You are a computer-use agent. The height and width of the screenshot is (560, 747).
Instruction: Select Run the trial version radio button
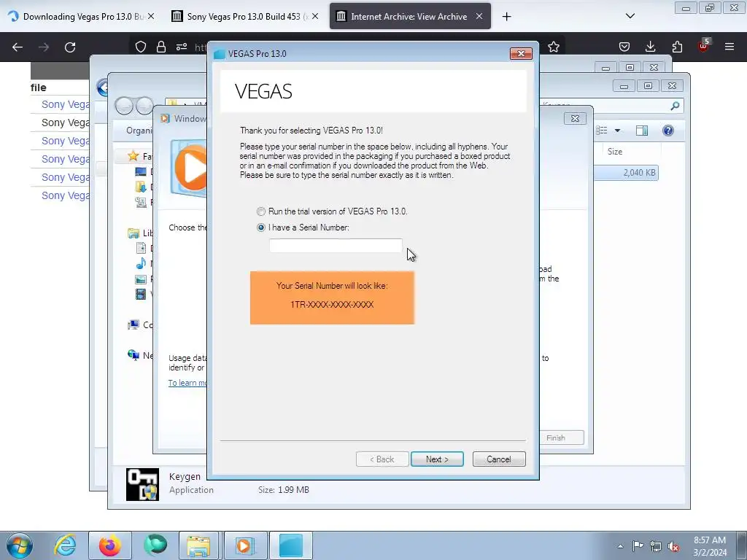tap(261, 211)
